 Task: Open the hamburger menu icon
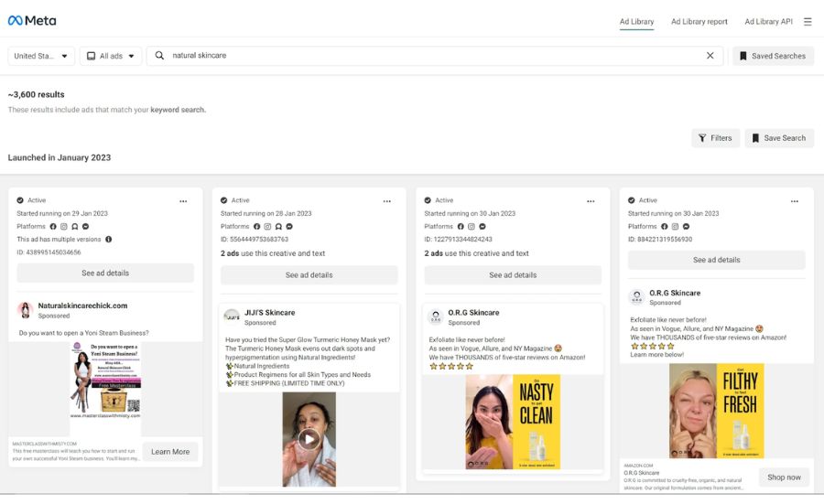pyautogui.click(x=808, y=22)
